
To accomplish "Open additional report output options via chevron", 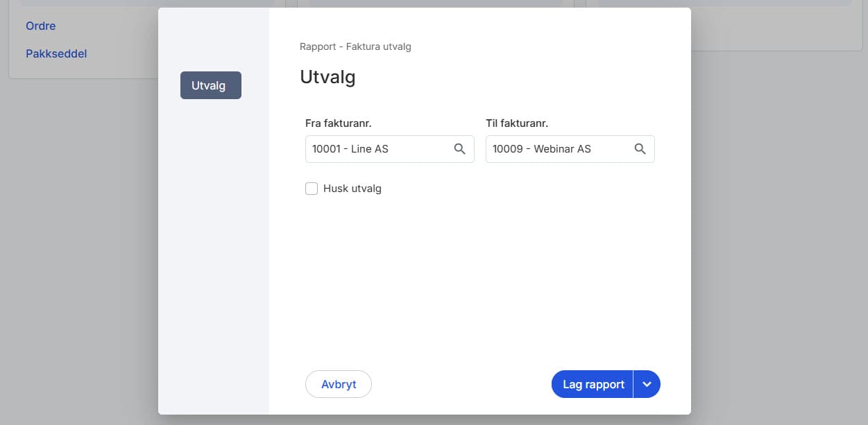I will pyautogui.click(x=647, y=383).
